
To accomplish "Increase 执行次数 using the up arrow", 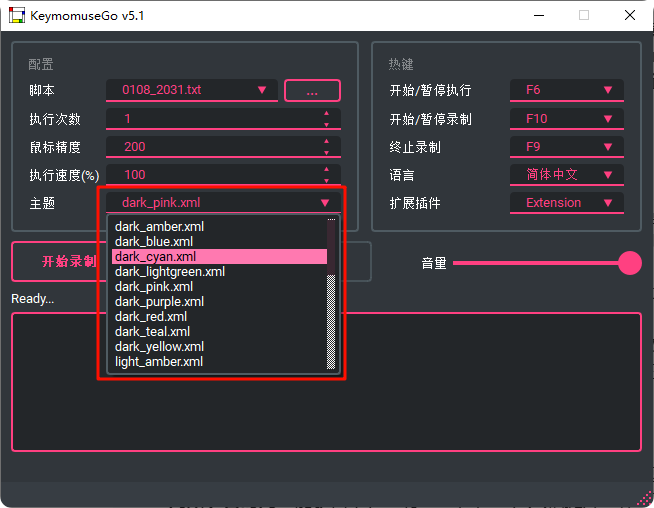I will click(x=326, y=113).
